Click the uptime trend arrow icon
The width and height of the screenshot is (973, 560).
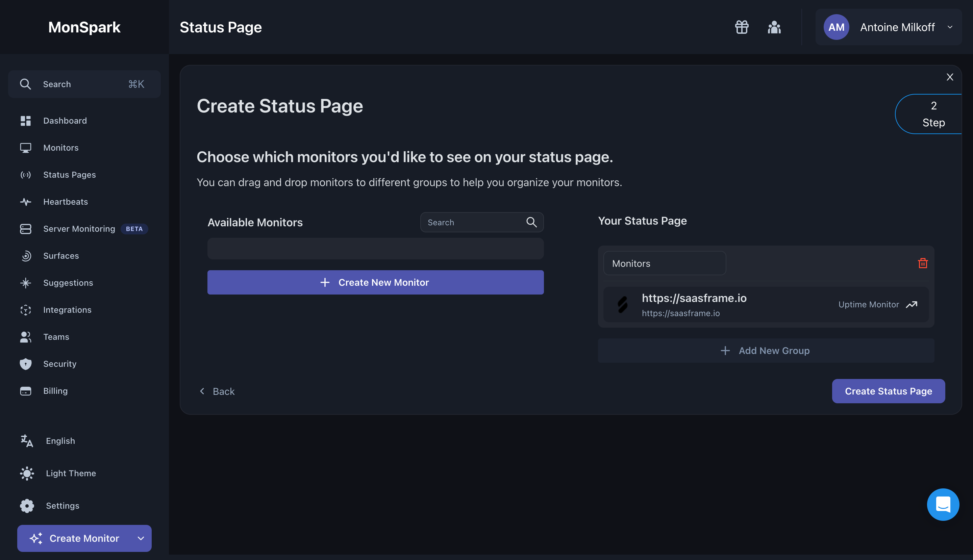(912, 305)
